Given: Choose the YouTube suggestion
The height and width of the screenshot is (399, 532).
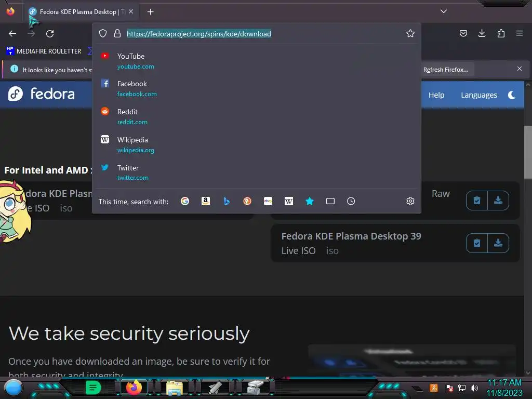Looking at the screenshot, I should [257, 61].
